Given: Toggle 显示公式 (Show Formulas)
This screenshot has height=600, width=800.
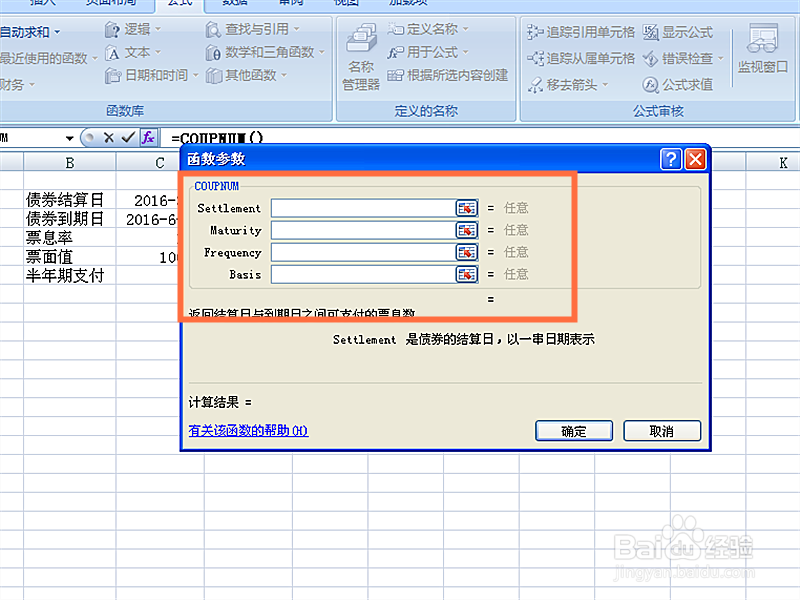Looking at the screenshot, I should tap(678, 32).
